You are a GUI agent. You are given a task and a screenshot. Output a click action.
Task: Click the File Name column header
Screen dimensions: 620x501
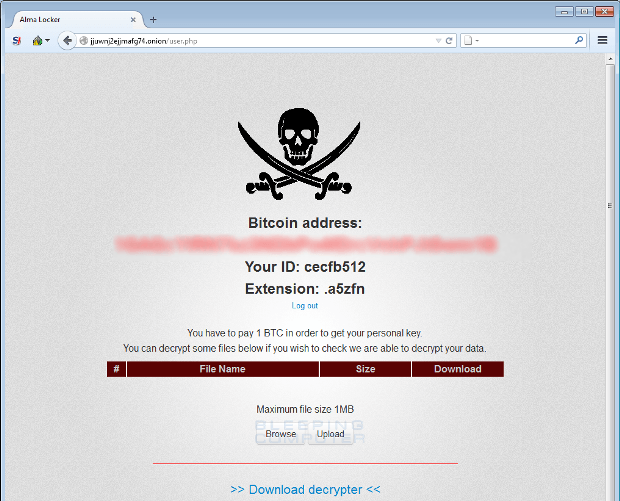223,369
